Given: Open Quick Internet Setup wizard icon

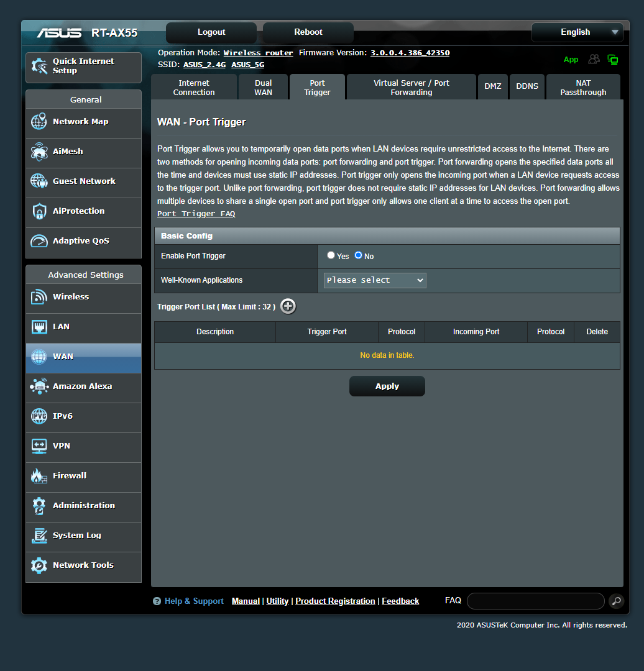Looking at the screenshot, I should click(39, 66).
